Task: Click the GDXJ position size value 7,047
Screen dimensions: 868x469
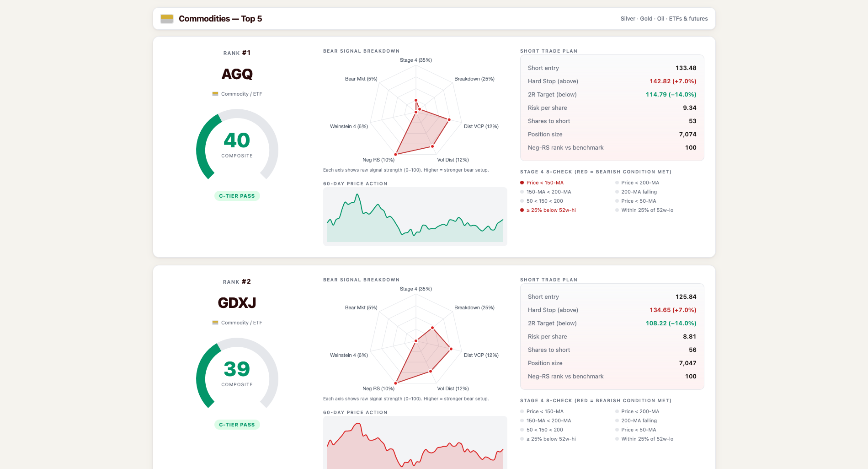Action: coord(687,363)
